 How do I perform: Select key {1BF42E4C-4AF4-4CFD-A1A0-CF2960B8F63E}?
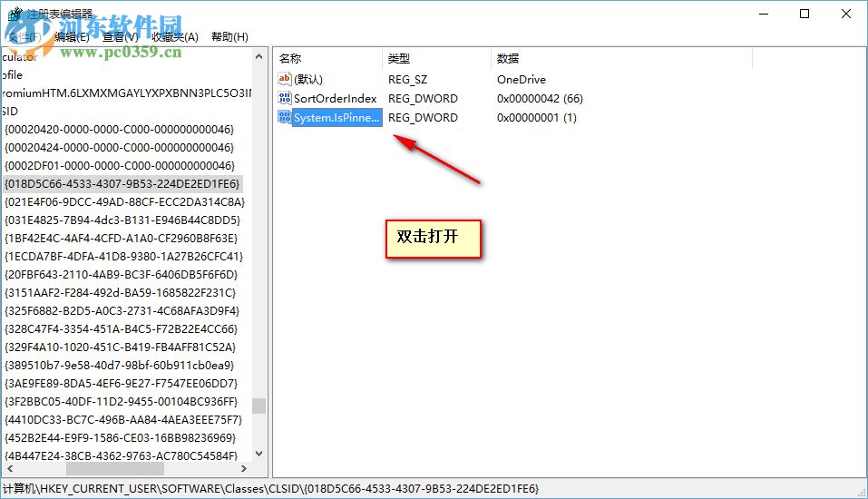click(122, 238)
